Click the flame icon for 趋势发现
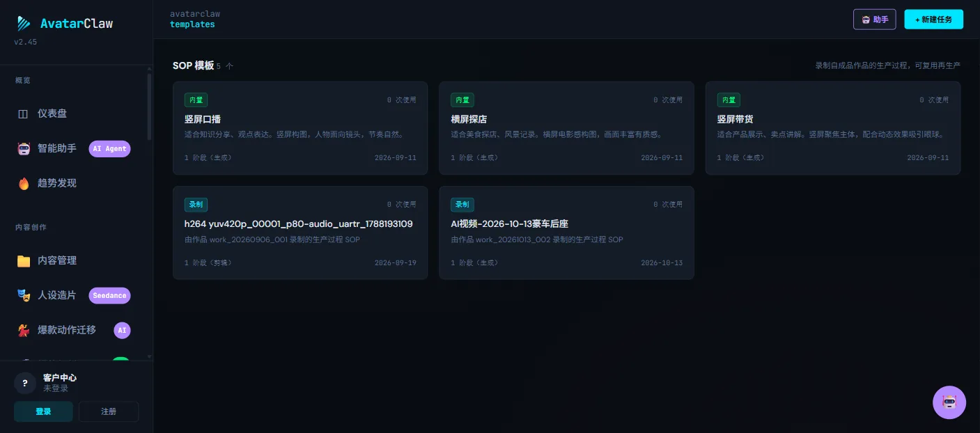980x433 pixels. coord(24,183)
